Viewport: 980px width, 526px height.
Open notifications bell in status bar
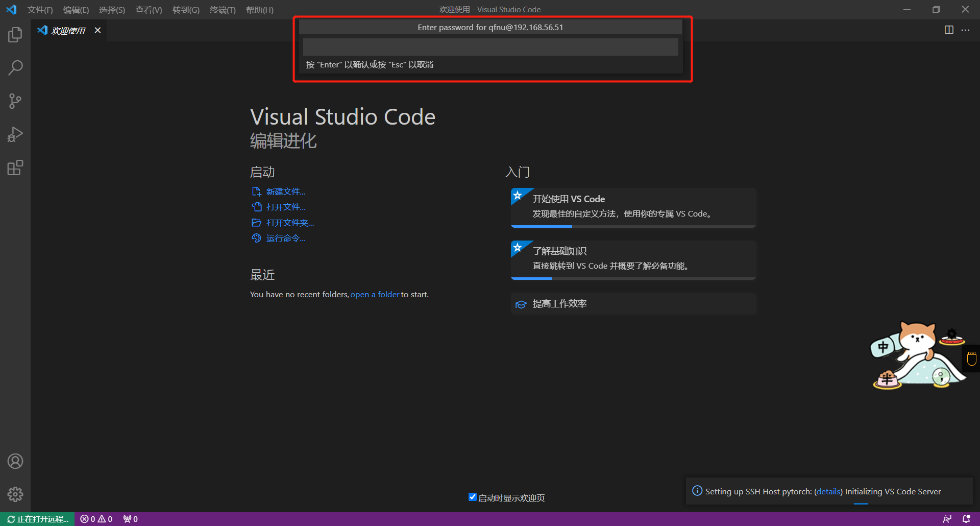point(966,519)
